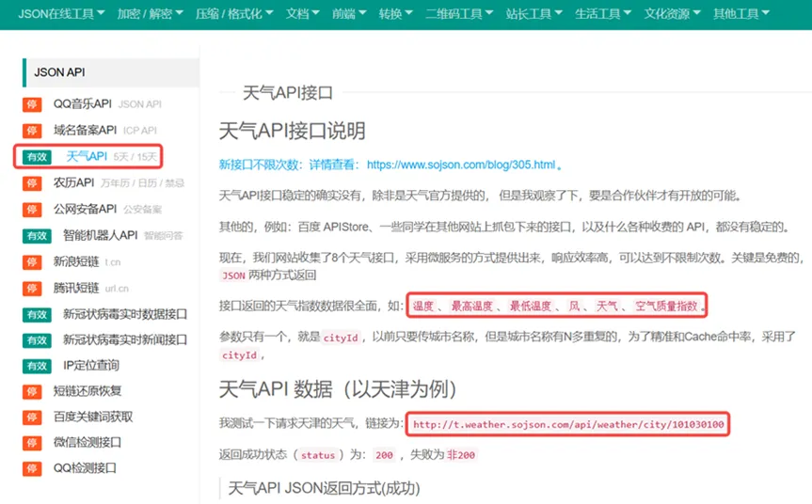Image resolution: width=812 pixels, height=504 pixels.
Task: Open IP定位查询 sidebar entry
Action: tap(91, 366)
